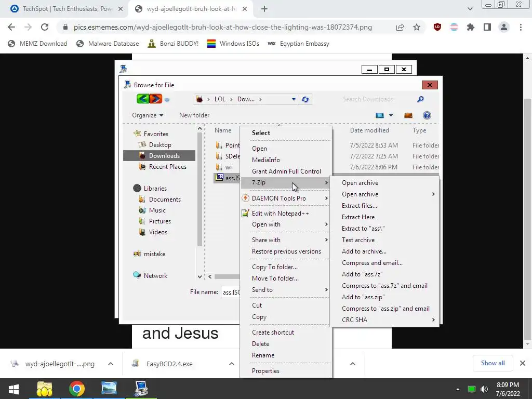Open Chrome side panel icon
Viewport: 532px width, 399px height.
tap(487, 27)
